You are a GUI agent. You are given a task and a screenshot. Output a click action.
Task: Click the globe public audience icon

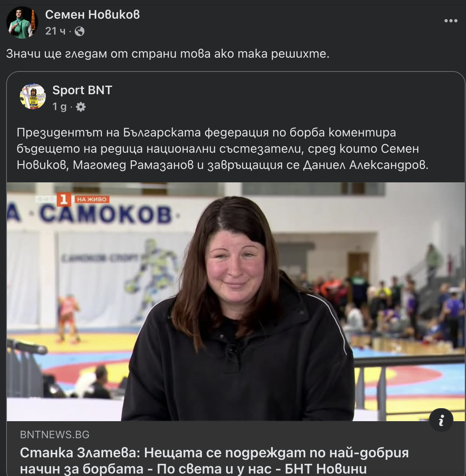[x=80, y=31]
